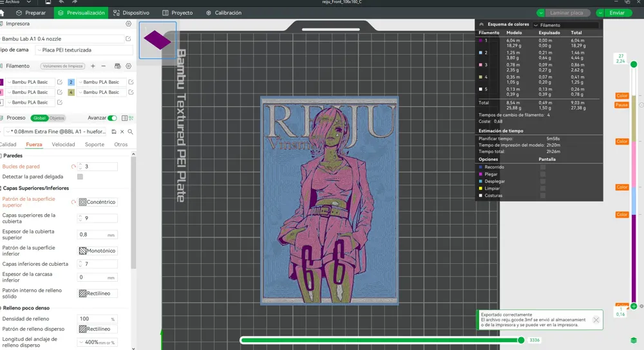The width and height of the screenshot is (644, 350).
Task: Open dropdown arrow beside Enviar button
Action: [600, 13]
